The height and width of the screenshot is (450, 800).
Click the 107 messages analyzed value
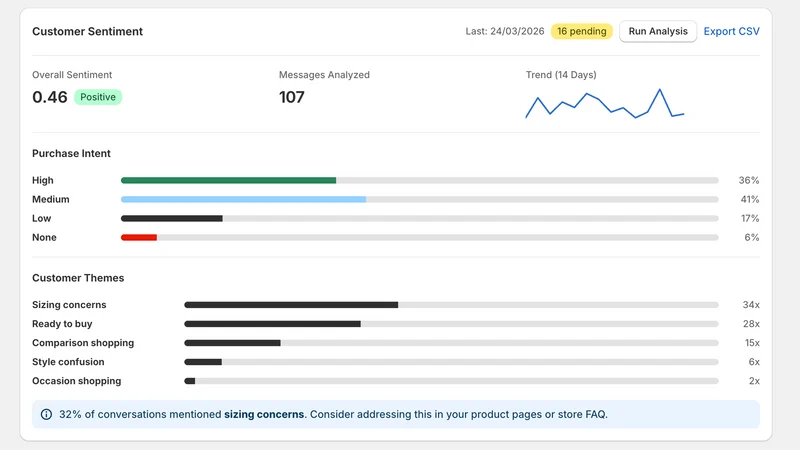[291, 97]
